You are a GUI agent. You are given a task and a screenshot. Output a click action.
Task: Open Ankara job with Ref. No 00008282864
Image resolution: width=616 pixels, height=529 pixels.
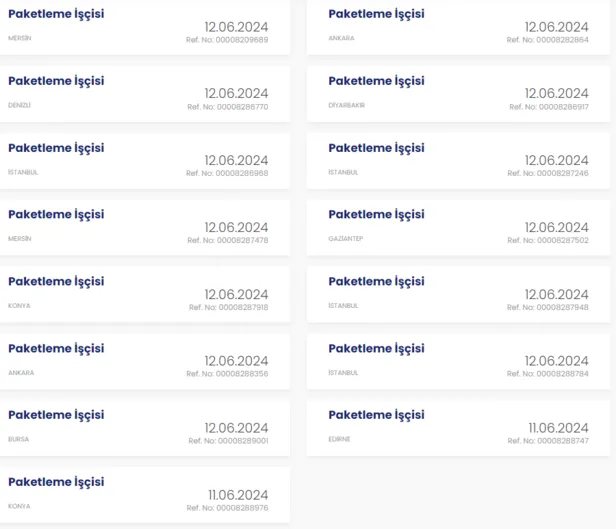[376, 14]
